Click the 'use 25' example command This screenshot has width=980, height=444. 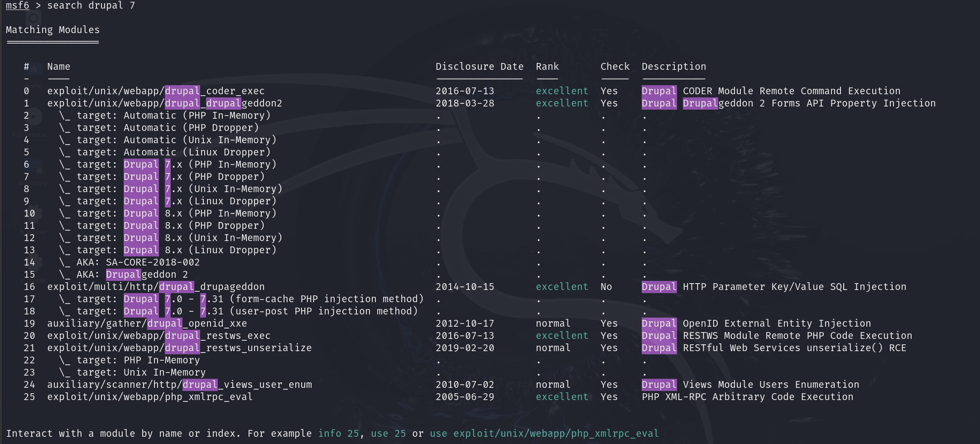[x=389, y=434]
